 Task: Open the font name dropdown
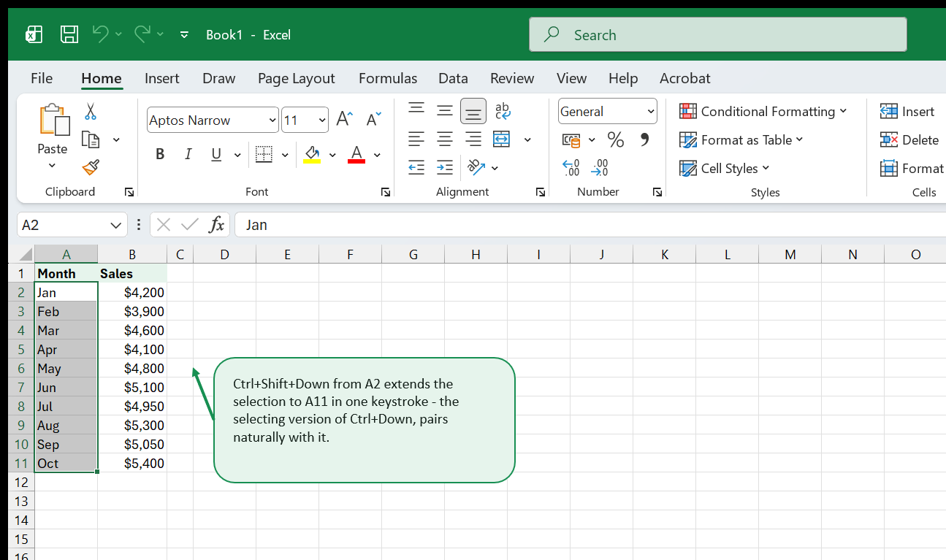point(273,120)
